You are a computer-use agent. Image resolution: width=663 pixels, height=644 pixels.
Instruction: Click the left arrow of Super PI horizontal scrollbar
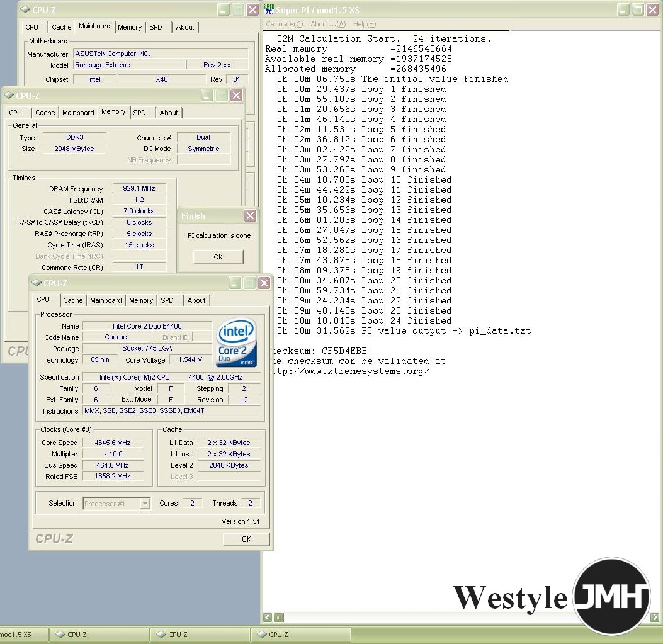267,618
